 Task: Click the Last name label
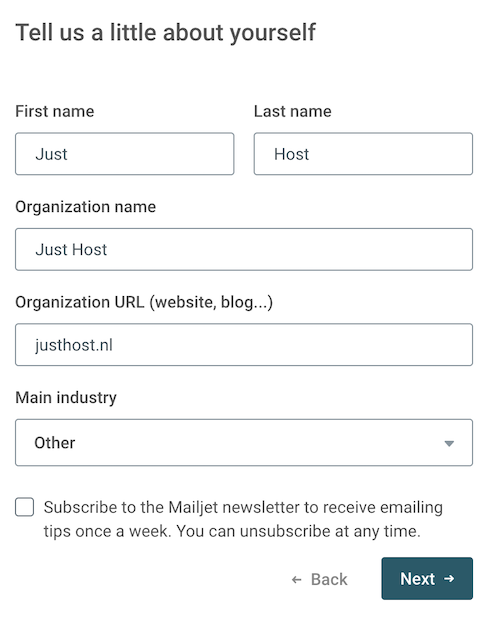(293, 111)
